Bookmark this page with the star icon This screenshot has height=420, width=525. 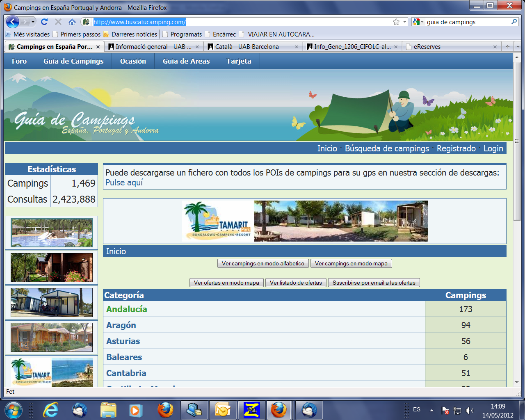[x=396, y=22]
